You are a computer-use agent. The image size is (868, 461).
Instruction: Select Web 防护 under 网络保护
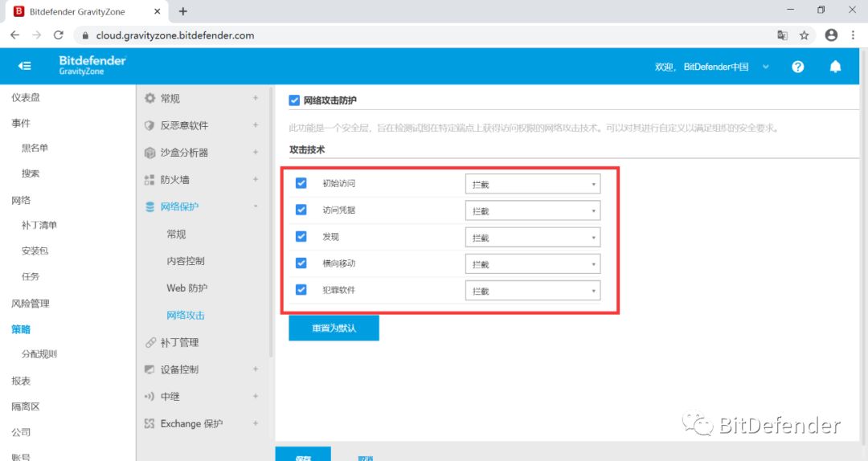point(187,288)
